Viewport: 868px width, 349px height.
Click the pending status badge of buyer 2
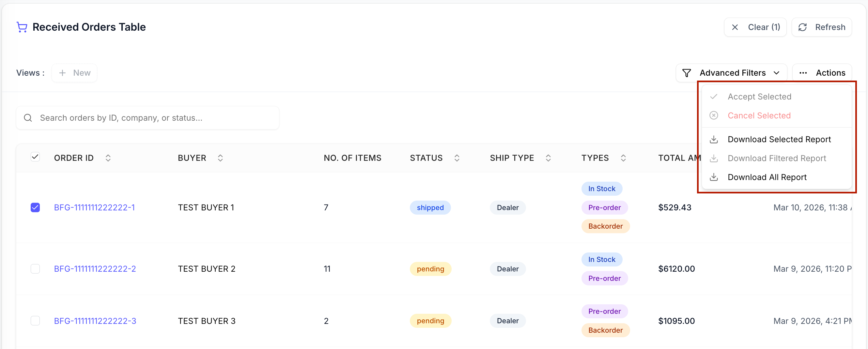430,269
